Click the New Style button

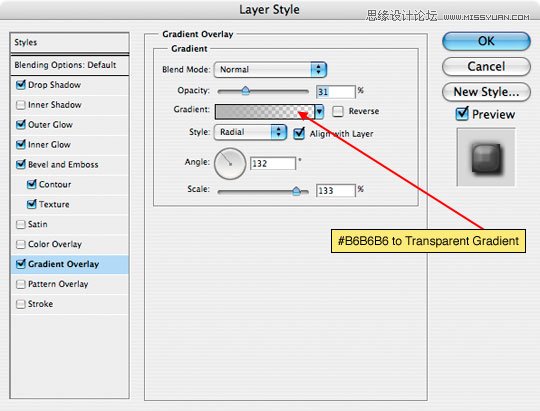(486, 92)
